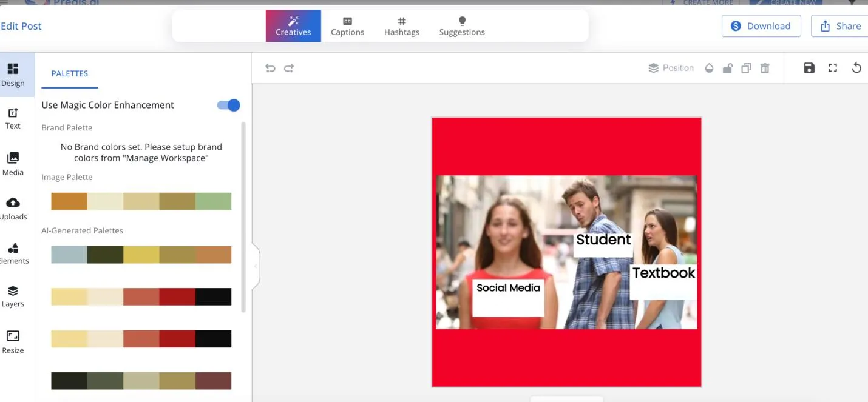Image resolution: width=868 pixels, height=402 pixels.
Task: Choose the yellow swatch in the first AI-generated palette
Action: click(x=141, y=255)
